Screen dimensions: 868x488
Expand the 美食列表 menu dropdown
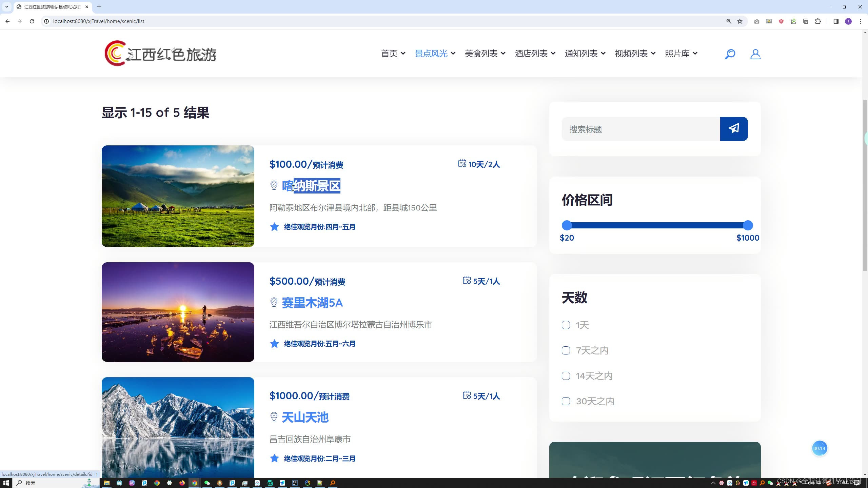point(485,54)
